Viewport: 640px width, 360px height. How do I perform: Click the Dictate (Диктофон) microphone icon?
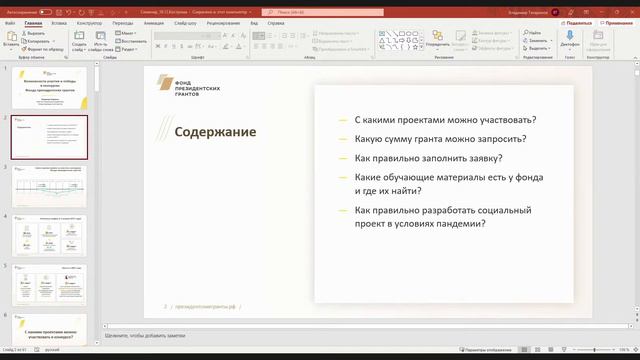570,36
